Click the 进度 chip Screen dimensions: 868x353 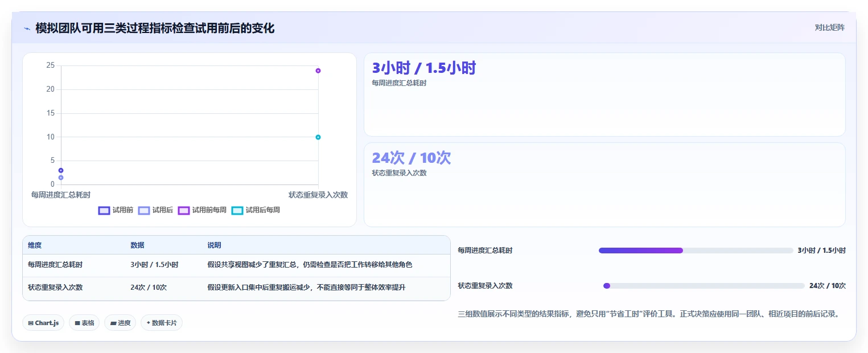pos(120,323)
